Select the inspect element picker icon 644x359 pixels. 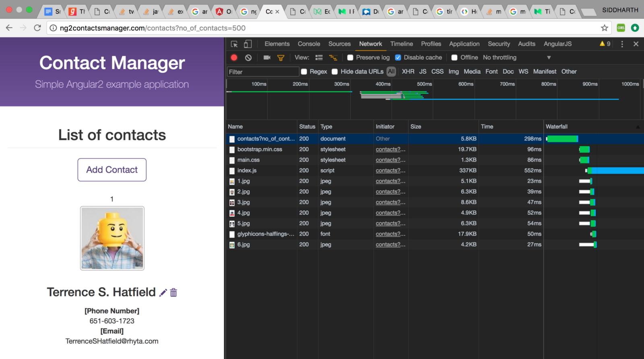[234, 44]
